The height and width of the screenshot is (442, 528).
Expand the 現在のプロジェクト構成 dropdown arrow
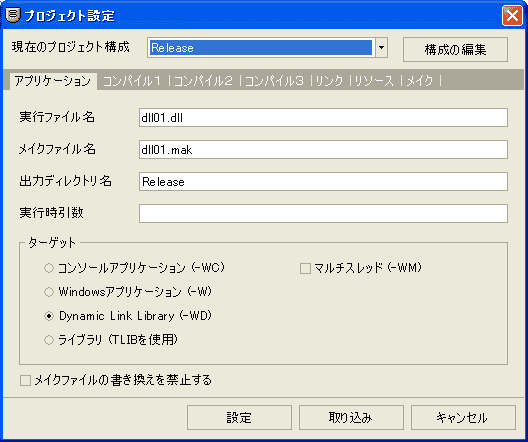pyautogui.click(x=381, y=47)
